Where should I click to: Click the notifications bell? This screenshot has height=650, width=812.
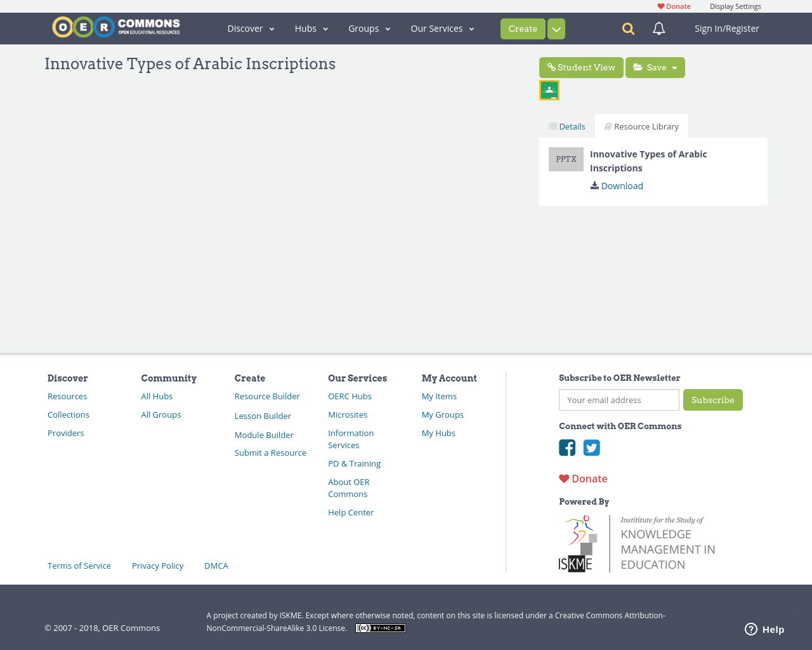tap(658, 28)
